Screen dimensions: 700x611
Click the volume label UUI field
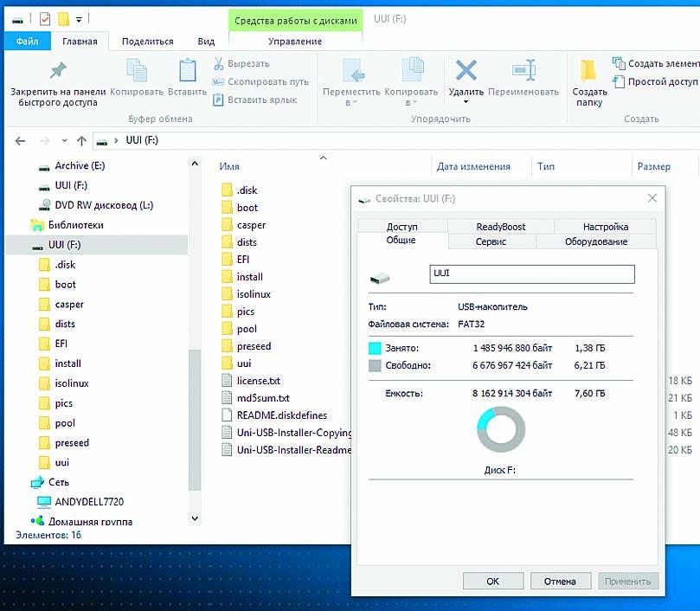pos(531,274)
